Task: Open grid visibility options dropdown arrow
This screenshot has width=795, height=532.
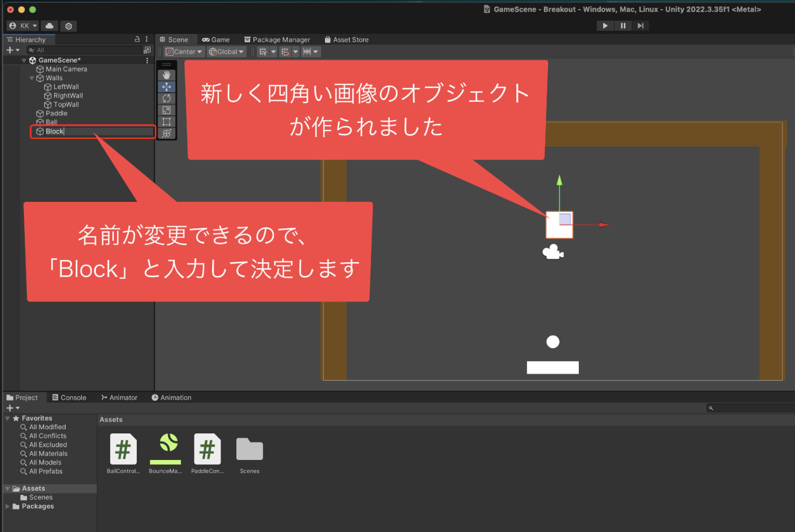Action: coord(273,52)
